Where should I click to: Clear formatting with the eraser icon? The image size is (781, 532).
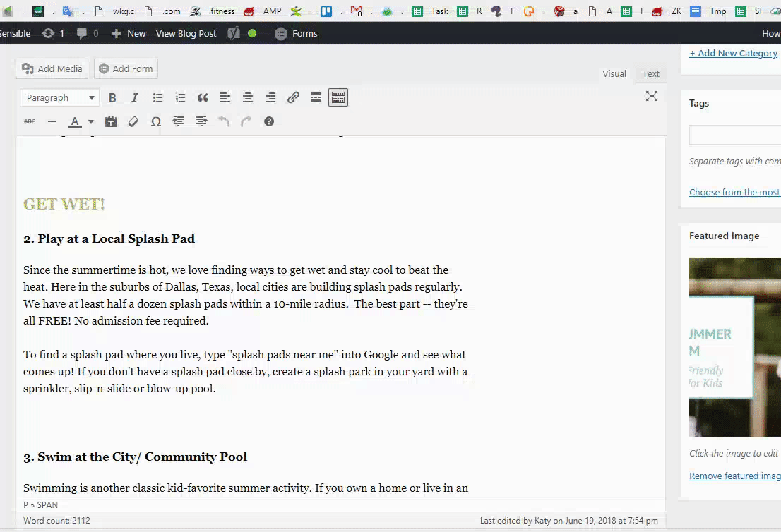[133, 121]
